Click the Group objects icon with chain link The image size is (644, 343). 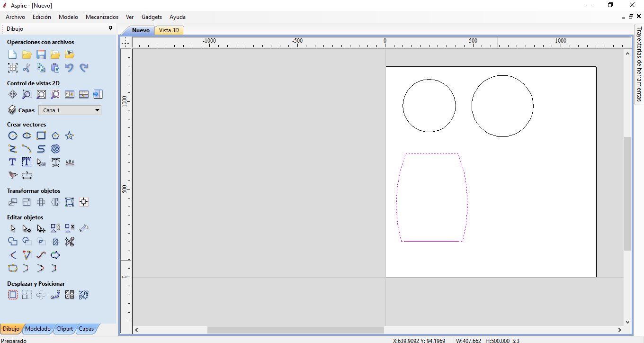pos(55,228)
